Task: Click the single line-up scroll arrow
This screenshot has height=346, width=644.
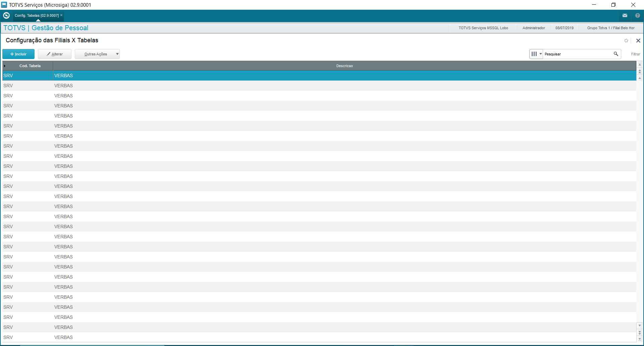Action: 640,78
